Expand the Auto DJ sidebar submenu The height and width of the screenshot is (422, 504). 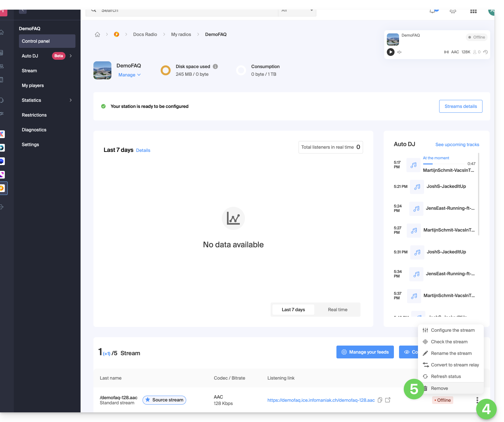pyautogui.click(x=71, y=56)
